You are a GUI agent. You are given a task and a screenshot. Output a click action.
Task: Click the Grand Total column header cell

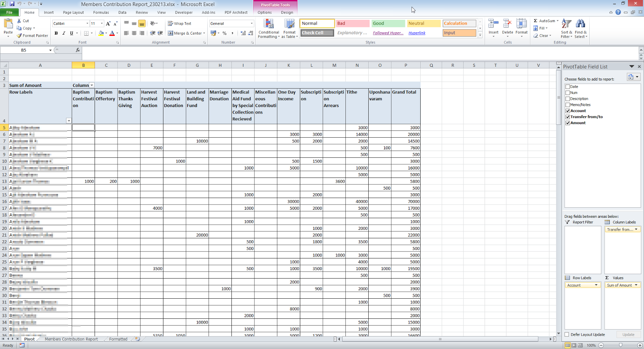(406, 105)
